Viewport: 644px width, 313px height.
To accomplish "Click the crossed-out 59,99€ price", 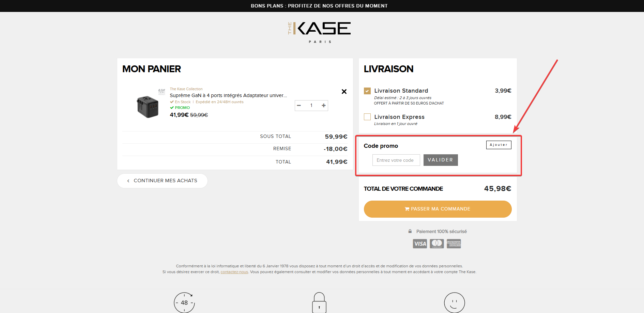I will coord(199,115).
